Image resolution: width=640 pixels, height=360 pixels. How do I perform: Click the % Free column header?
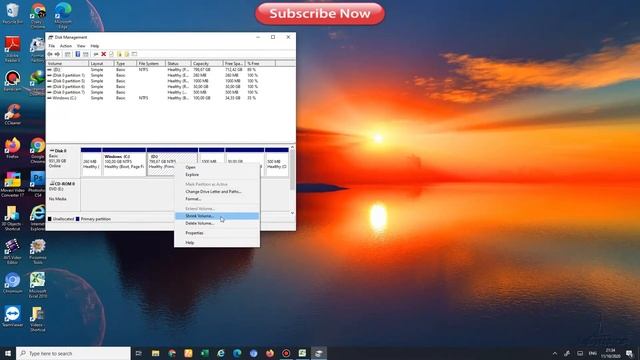260,64
